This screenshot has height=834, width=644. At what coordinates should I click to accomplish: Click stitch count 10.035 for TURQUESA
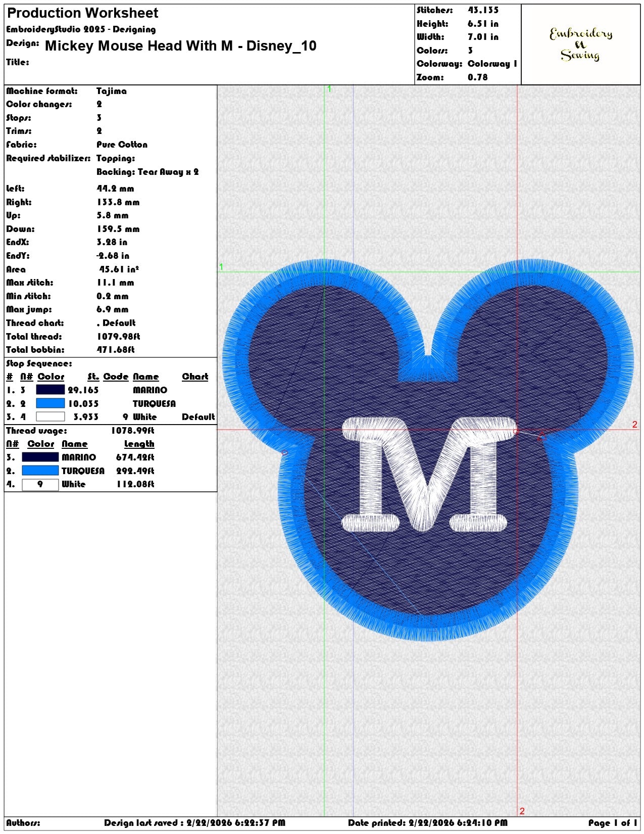click(x=83, y=404)
